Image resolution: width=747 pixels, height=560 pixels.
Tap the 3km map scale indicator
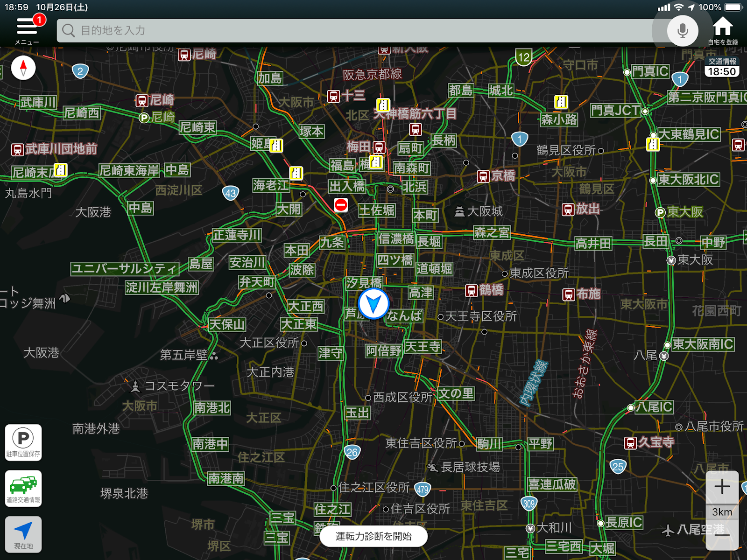(x=722, y=512)
